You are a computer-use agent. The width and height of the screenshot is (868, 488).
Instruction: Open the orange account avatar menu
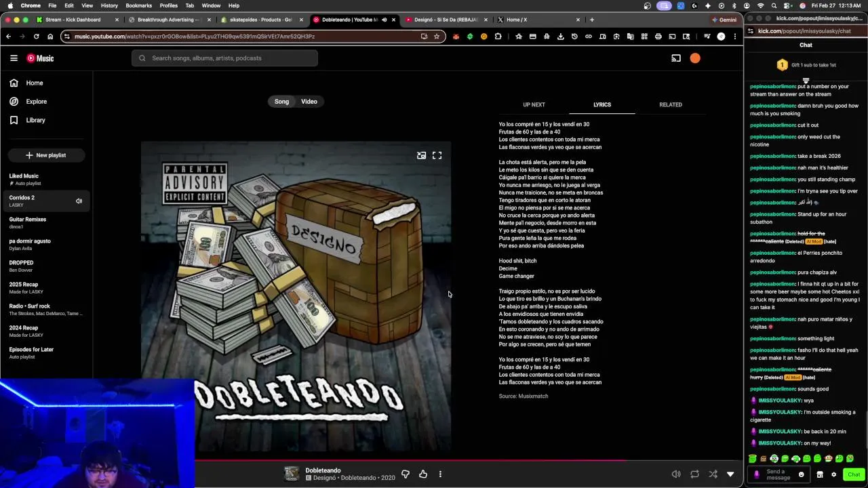click(695, 58)
